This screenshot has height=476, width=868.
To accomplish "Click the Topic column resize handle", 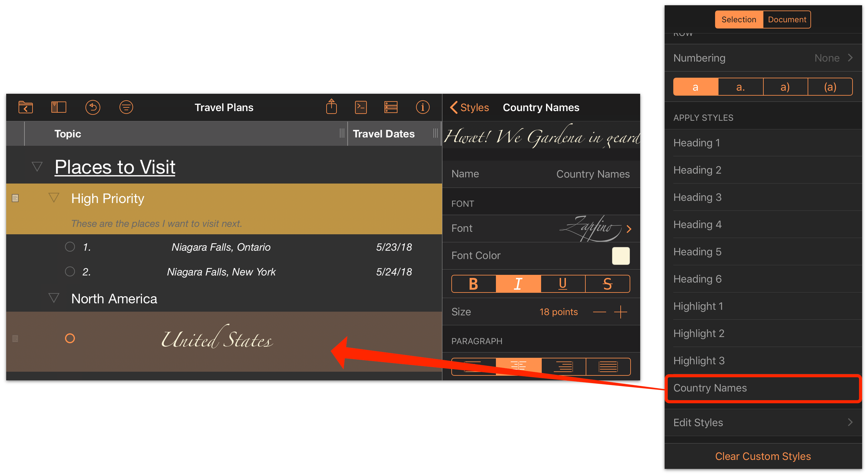I will [x=342, y=133].
